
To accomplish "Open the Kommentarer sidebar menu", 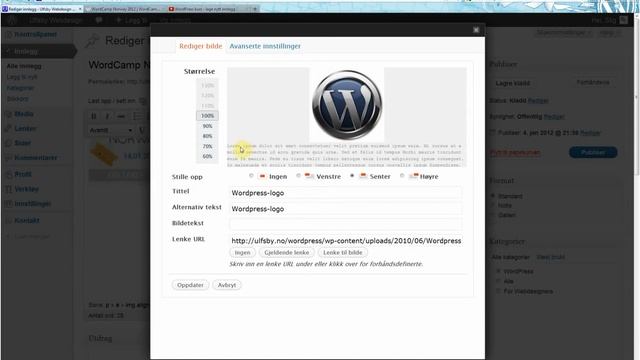I will tap(36, 158).
